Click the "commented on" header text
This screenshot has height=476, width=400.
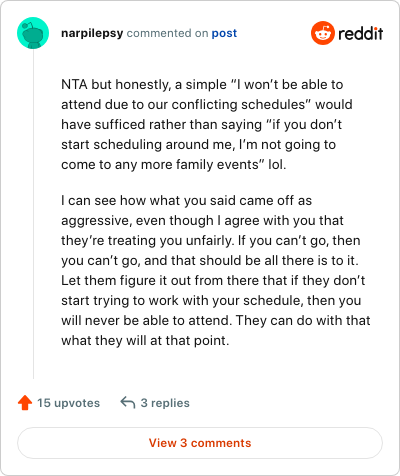(x=167, y=33)
